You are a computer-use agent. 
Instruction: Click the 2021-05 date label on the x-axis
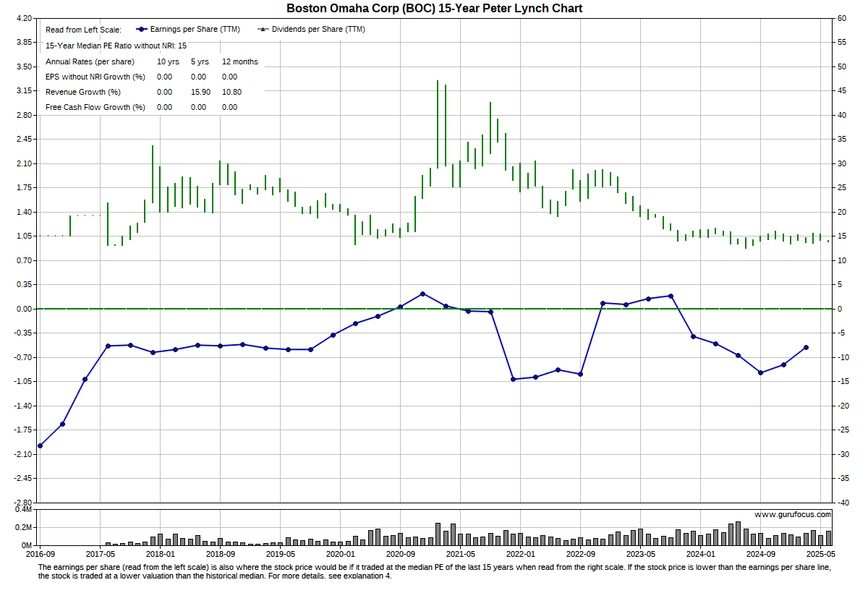pyautogui.click(x=460, y=553)
